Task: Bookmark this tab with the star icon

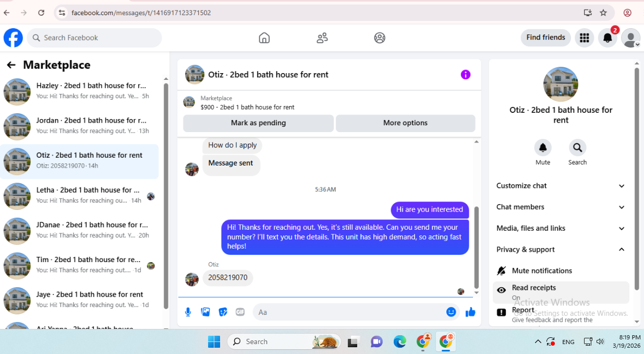Action: [x=603, y=13]
